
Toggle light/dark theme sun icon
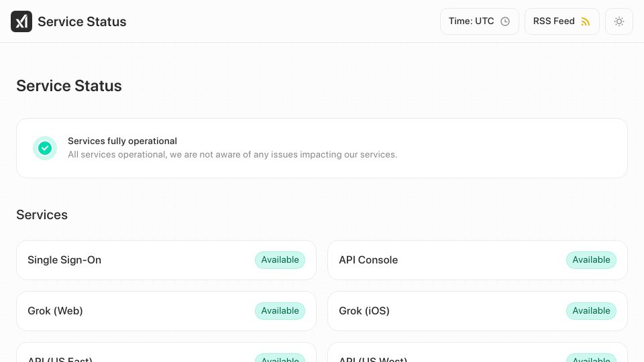[619, 21]
